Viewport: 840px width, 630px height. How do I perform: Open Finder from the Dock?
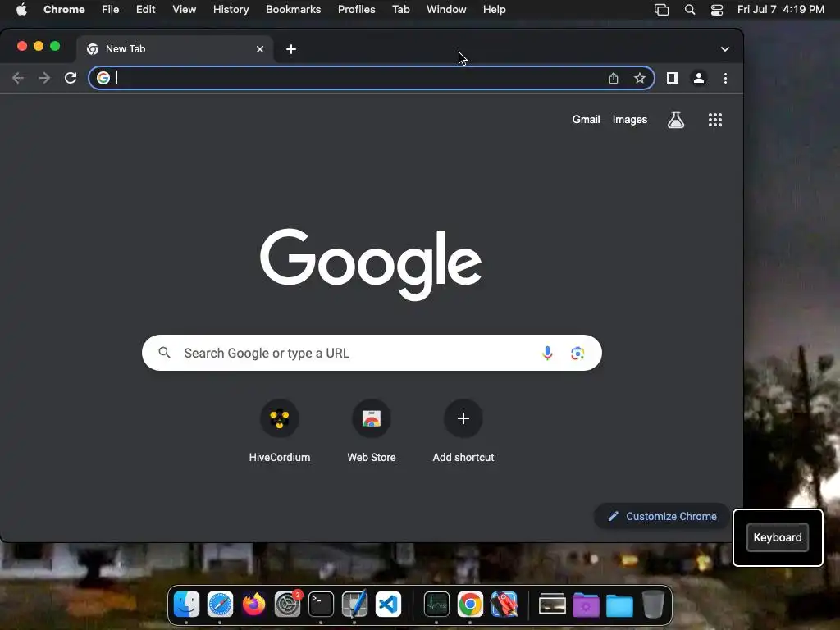(x=186, y=605)
